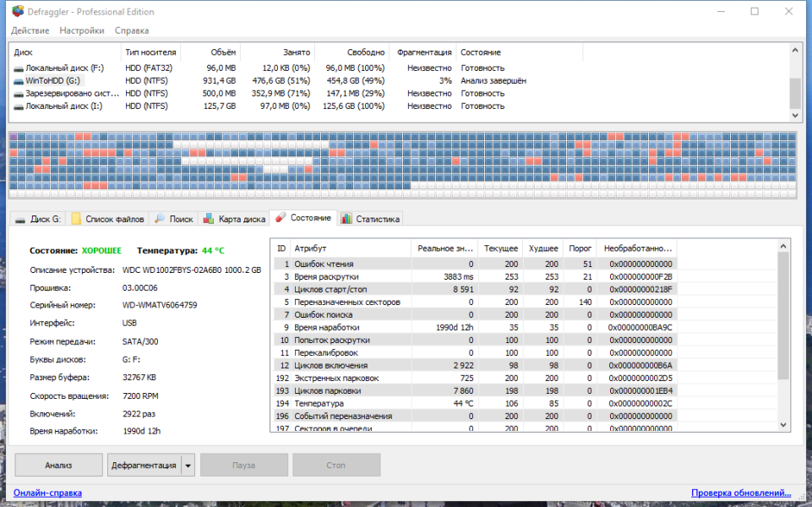Click the drive list scrollbar thumb
The width and height of the screenshot is (812, 507).
tap(795, 93)
